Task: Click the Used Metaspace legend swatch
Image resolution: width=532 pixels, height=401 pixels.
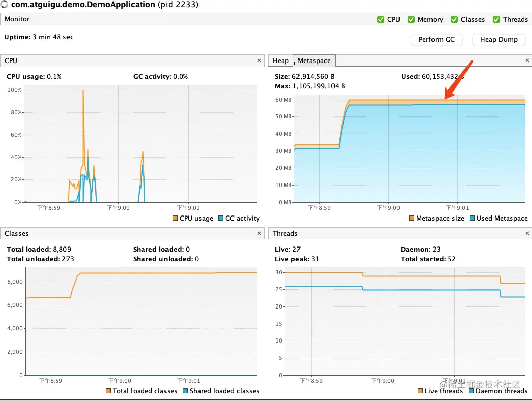Action: (472, 218)
